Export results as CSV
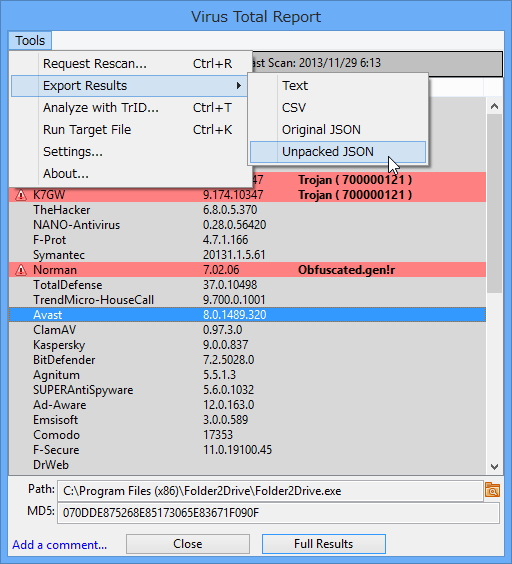Image resolution: width=512 pixels, height=564 pixels. [338, 108]
